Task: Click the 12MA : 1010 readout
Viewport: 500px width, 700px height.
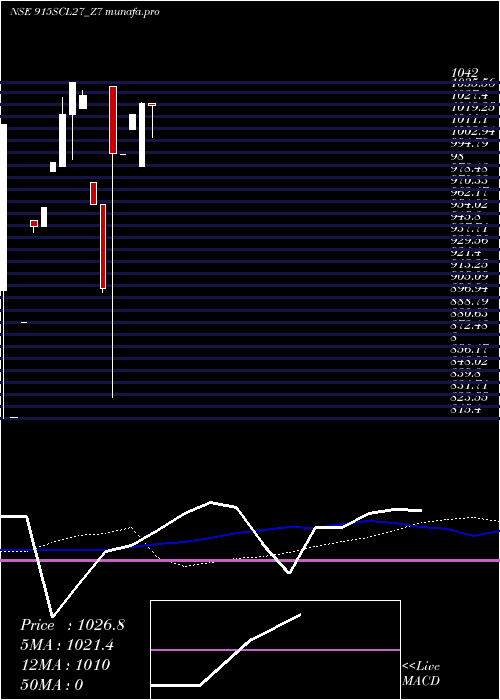Action: [x=66, y=665]
